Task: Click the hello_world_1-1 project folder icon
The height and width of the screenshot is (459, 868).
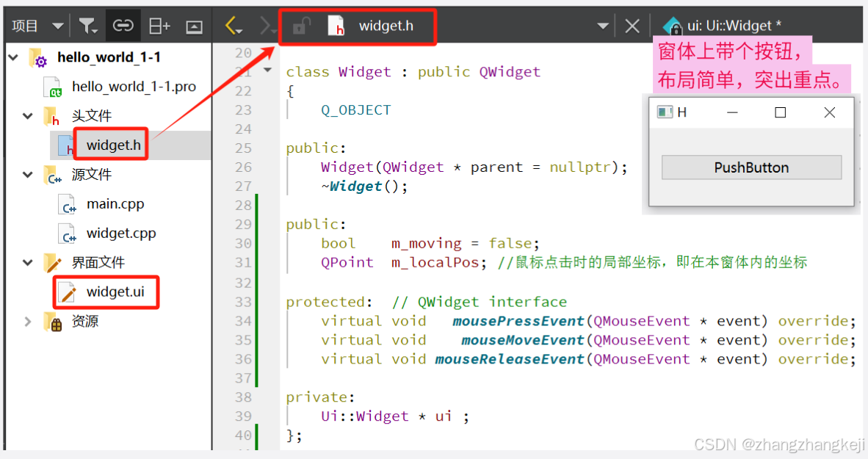Action: (39, 57)
